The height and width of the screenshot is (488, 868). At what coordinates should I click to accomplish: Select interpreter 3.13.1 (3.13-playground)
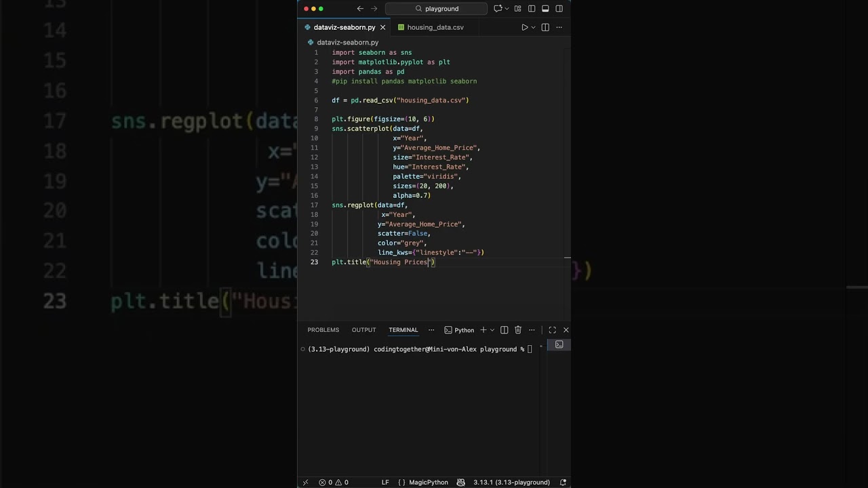point(511,483)
